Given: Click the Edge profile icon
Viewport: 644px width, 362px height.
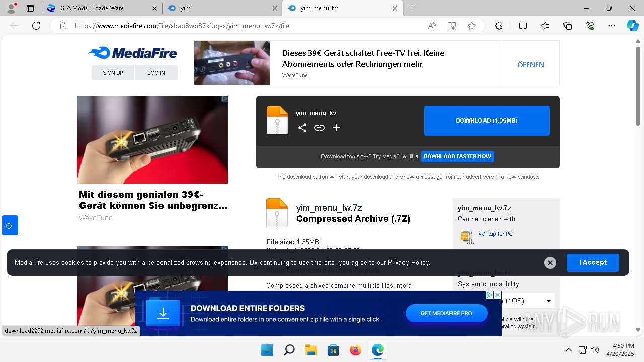Looking at the screenshot, I should click(x=11, y=8).
